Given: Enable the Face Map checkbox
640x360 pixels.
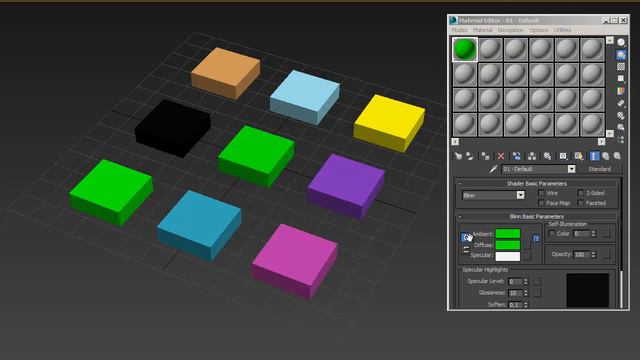Looking at the screenshot, I should (541, 203).
